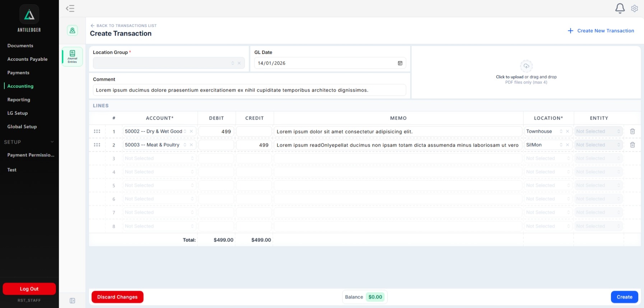
Task: Click the GL Date field
Action: [330, 63]
